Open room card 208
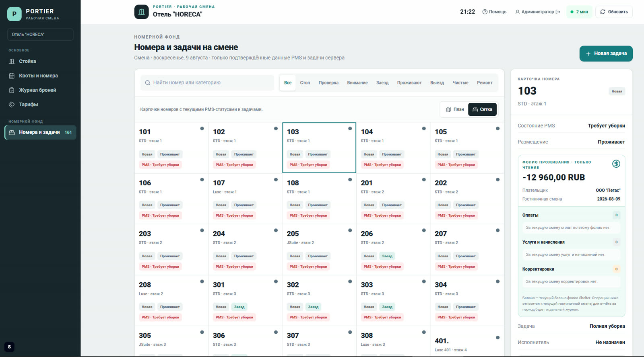 (171, 301)
